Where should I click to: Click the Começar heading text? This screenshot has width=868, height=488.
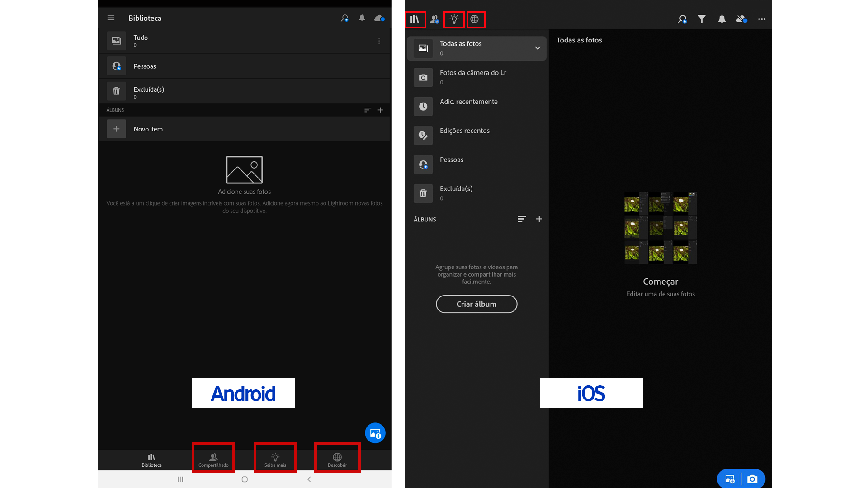(660, 282)
